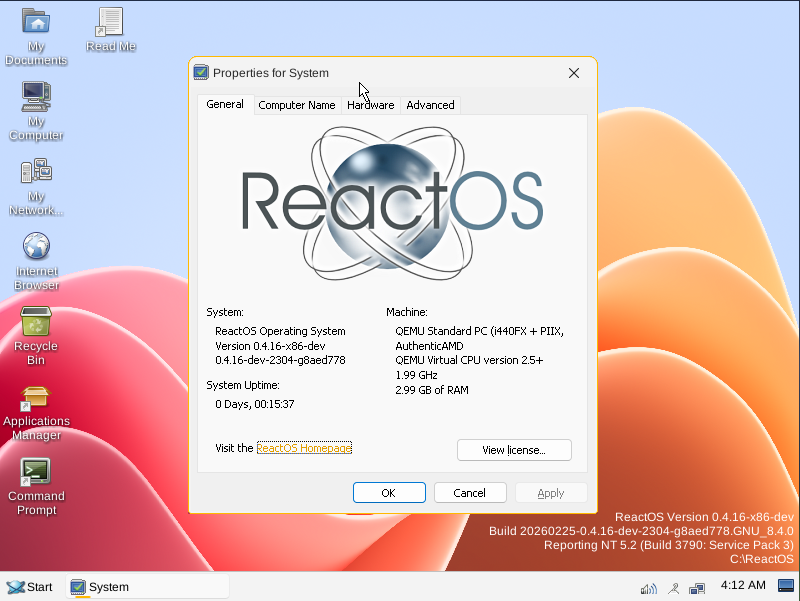Click the 'QEMU Virtual CPU version 2.5+' text

[x=469, y=360]
